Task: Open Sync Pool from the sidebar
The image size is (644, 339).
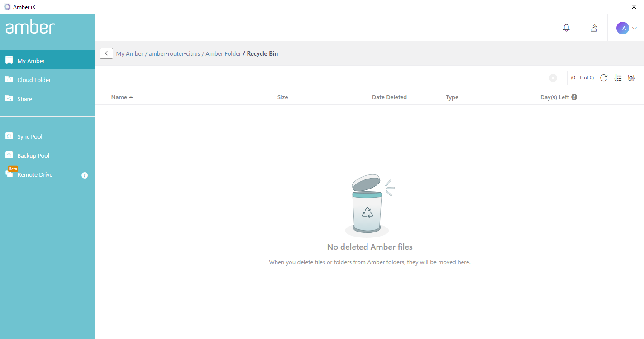Action: click(30, 136)
